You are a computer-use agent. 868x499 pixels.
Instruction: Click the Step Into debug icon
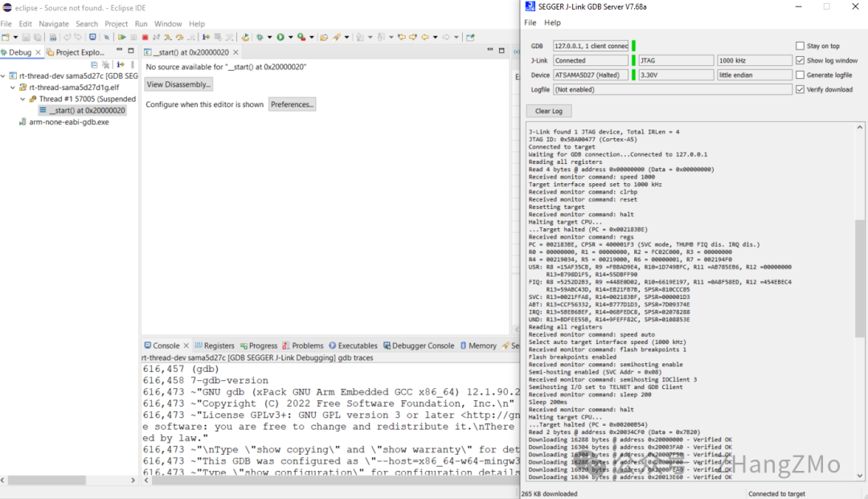[x=168, y=37]
